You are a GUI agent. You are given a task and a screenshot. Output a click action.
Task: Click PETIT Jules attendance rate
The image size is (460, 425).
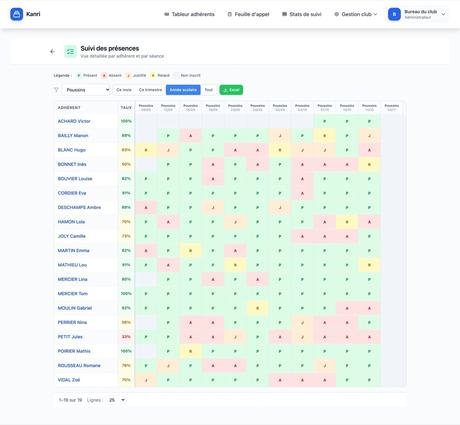(x=126, y=337)
